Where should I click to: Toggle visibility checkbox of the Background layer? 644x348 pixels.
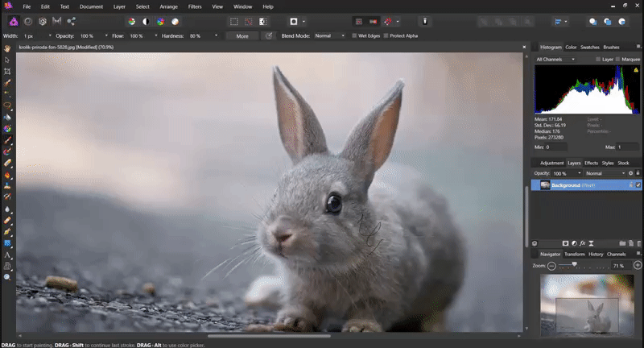(x=638, y=184)
